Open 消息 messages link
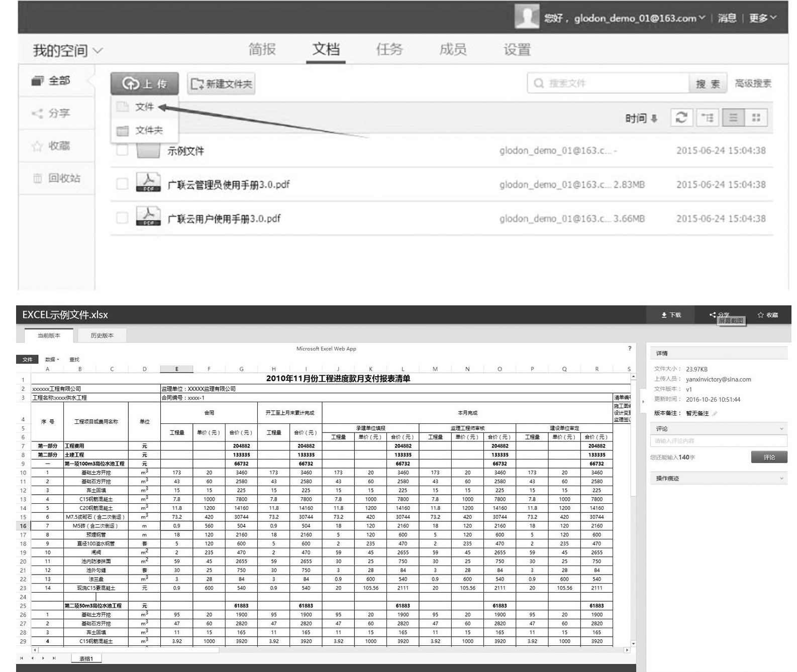This screenshot has height=672, width=797. 727,18
